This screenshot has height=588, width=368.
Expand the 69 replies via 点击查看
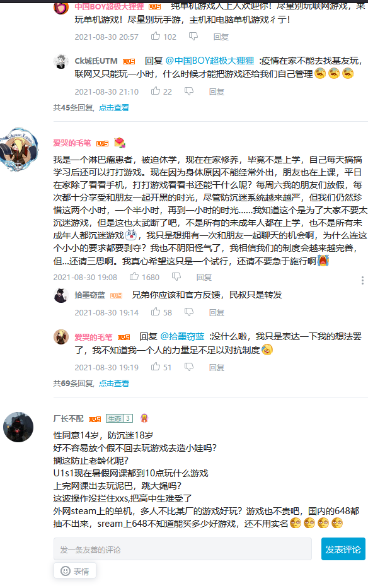coord(114,383)
